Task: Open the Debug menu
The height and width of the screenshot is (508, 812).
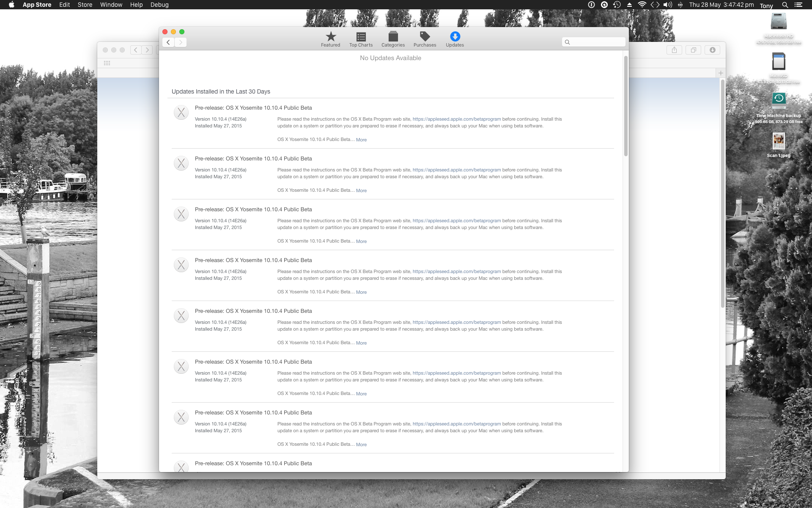Action: 159,5
